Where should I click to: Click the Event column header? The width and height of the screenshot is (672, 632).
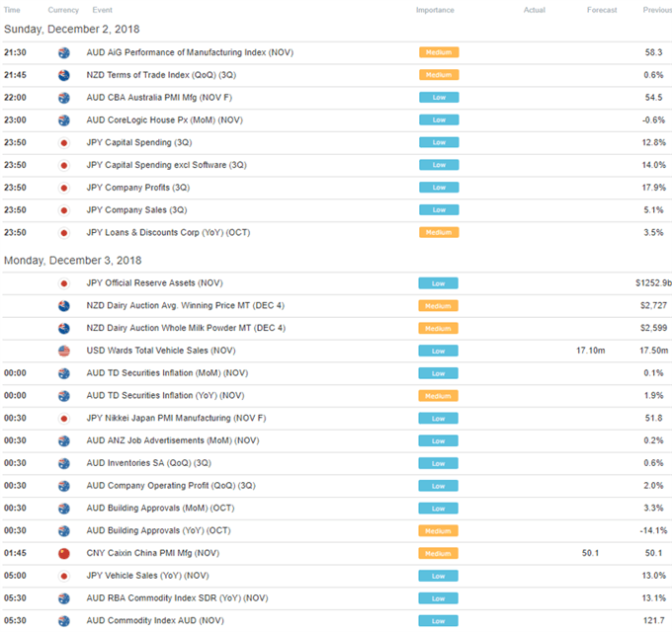pos(103,10)
